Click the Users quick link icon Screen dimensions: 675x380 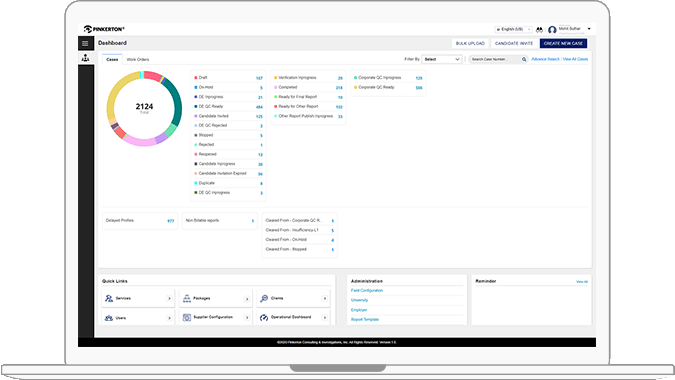click(x=109, y=318)
